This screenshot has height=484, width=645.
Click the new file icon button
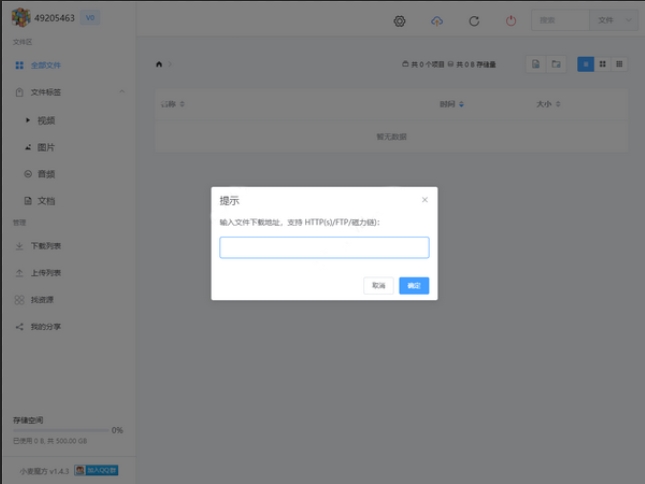(537, 64)
